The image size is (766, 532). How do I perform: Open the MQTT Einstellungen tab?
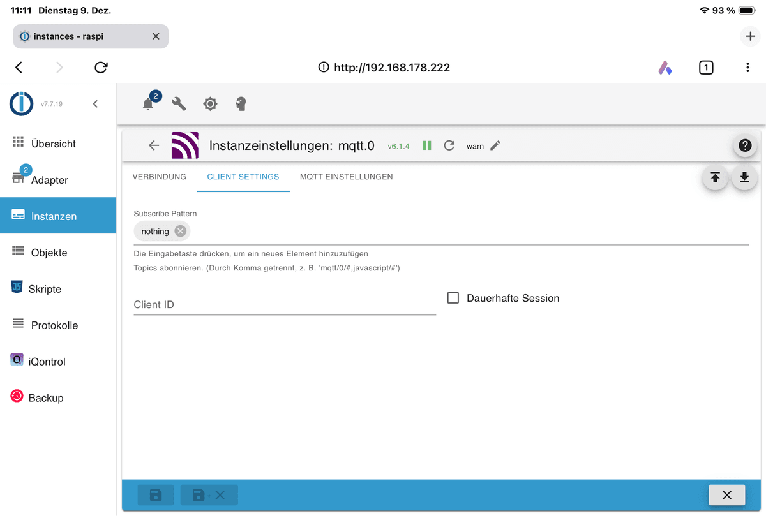pyautogui.click(x=347, y=177)
